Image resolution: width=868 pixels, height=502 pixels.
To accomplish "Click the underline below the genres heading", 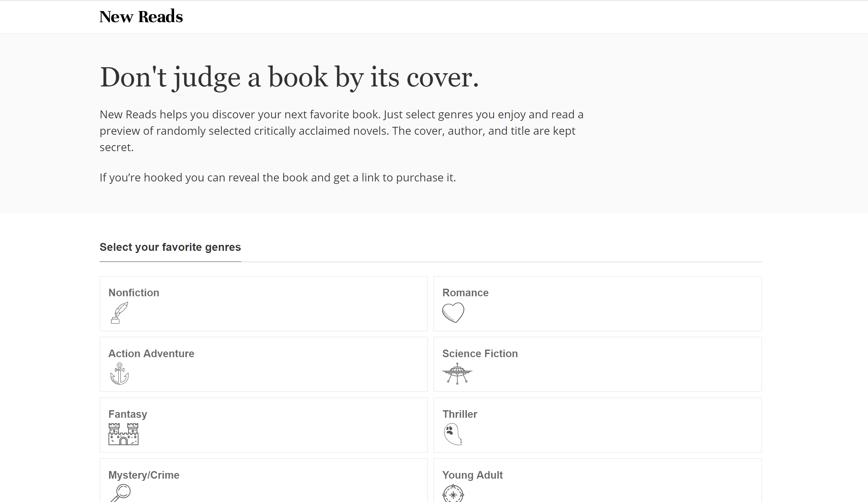I will pyautogui.click(x=170, y=263).
